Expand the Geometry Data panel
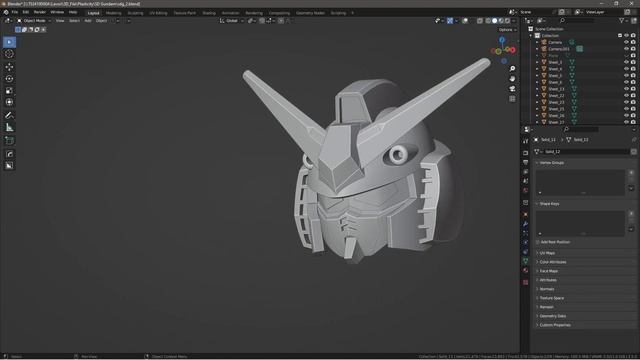This screenshot has height=360, width=640. [x=551, y=316]
